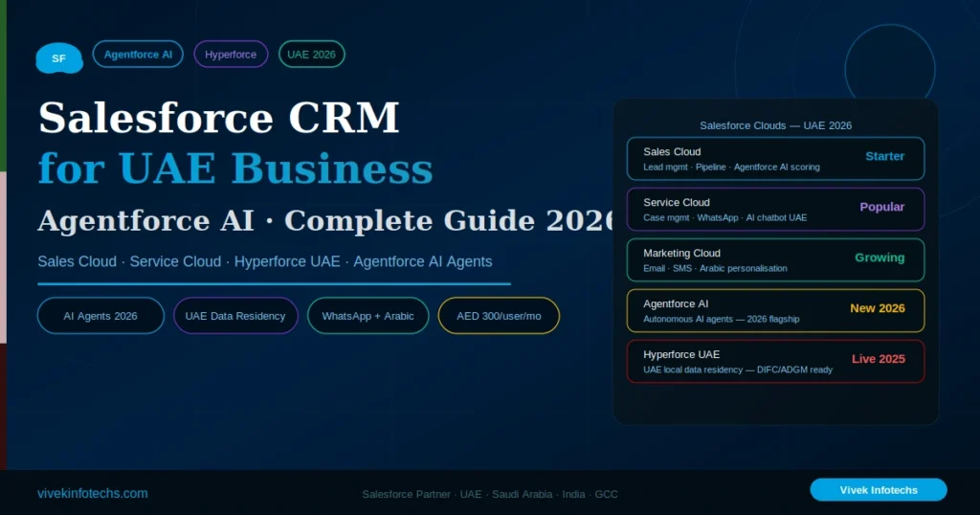Open the Marketing Cloud card
980x515 pixels.
[775, 260]
